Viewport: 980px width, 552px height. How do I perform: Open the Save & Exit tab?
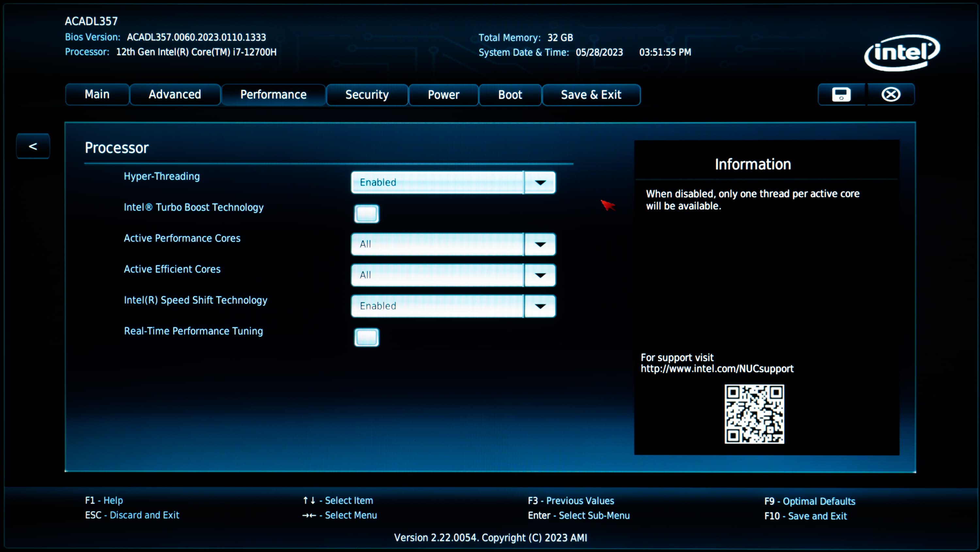[591, 95]
